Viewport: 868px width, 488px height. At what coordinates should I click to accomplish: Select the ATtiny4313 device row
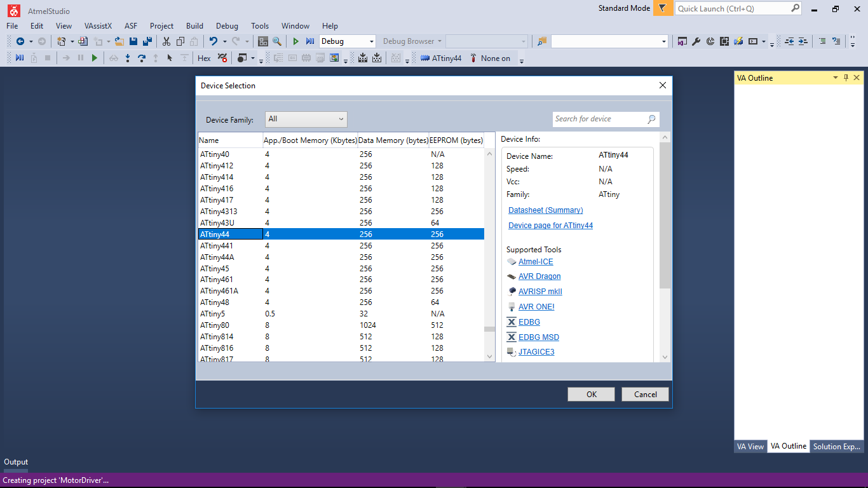click(x=341, y=211)
